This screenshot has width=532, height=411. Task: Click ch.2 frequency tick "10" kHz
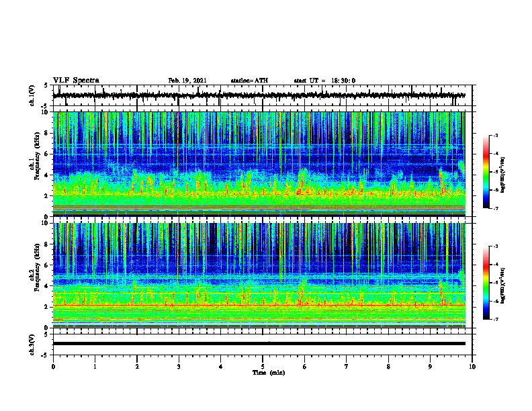45,224
